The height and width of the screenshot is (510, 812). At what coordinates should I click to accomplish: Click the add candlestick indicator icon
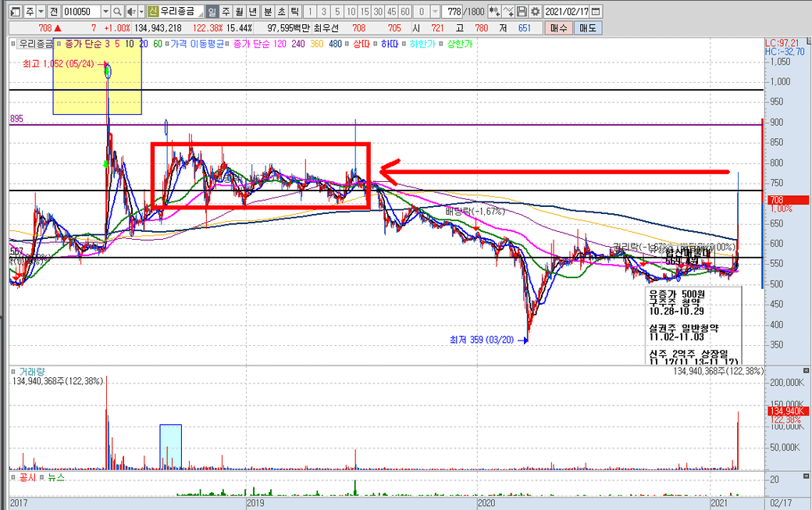click(x=495, y=12)
